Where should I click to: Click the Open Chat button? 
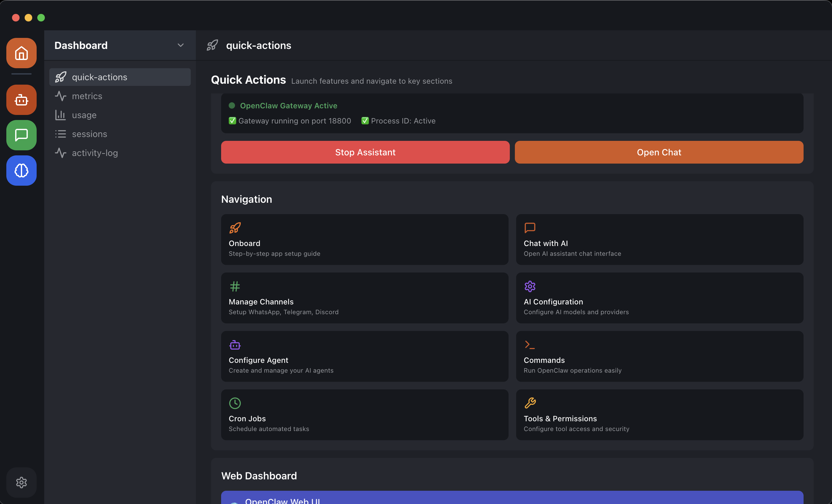click(x=659, y=152)
